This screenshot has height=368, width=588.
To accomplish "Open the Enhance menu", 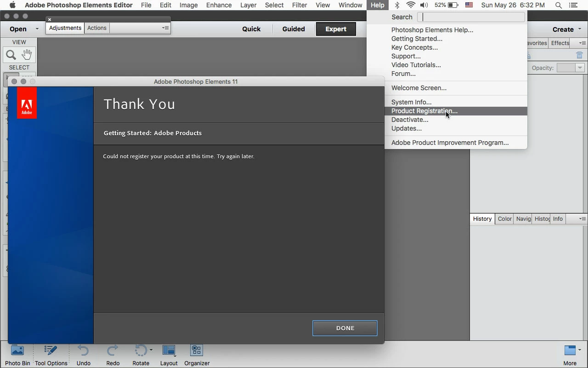I will [219, 5].
